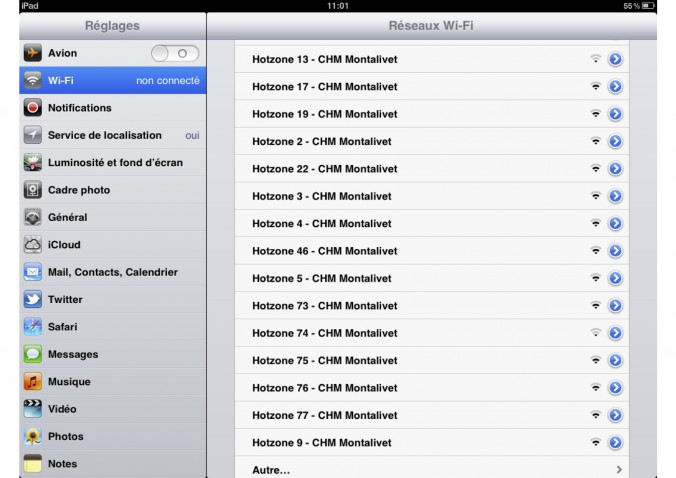Open Général settings label

point(68,217)
